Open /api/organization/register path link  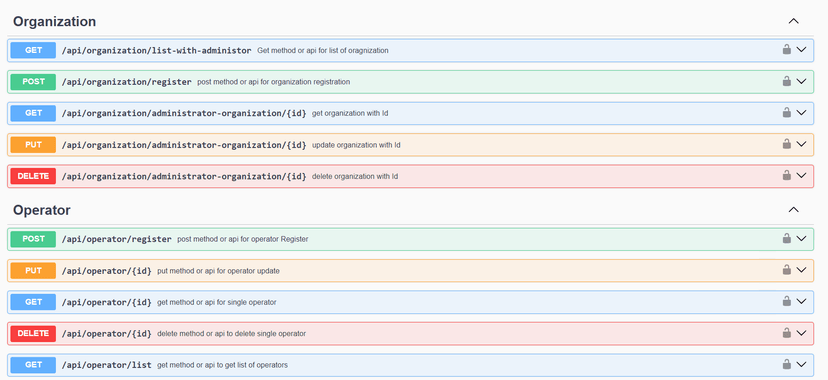[x=127, y=82]
